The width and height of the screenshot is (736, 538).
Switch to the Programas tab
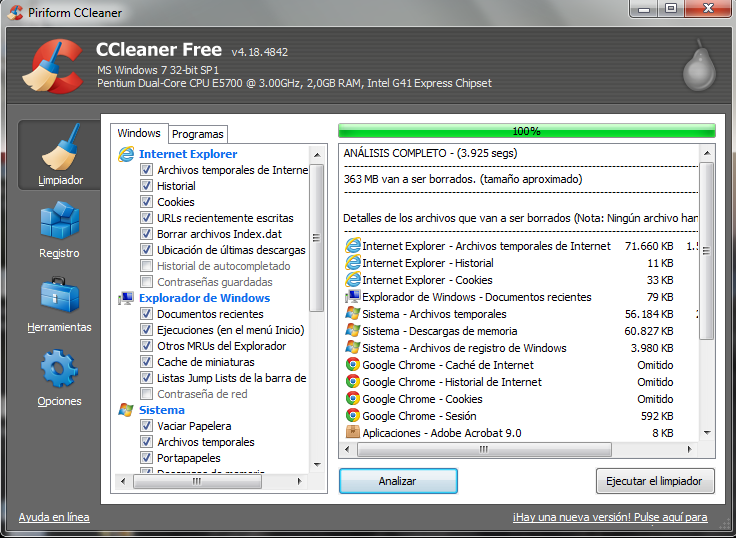pos(198,134)
